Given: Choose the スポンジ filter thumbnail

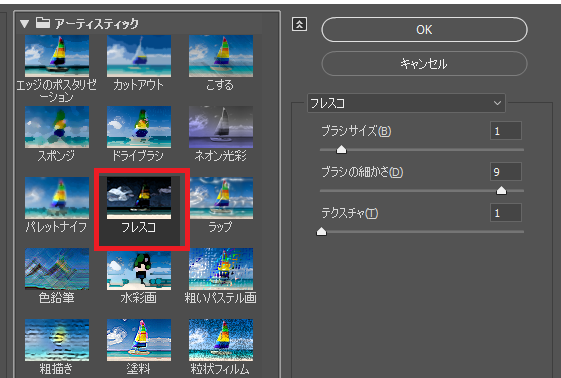Looking at the screenshot, I should [57, 127].
